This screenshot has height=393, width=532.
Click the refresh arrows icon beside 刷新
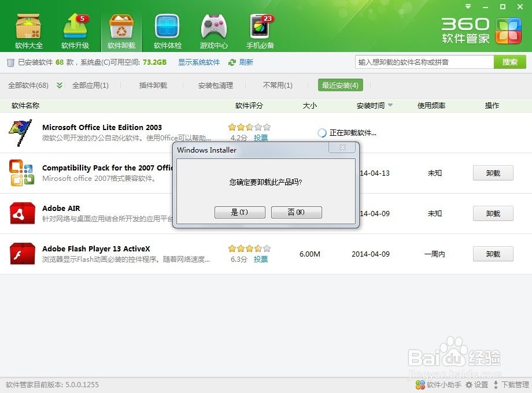[232, 62]
